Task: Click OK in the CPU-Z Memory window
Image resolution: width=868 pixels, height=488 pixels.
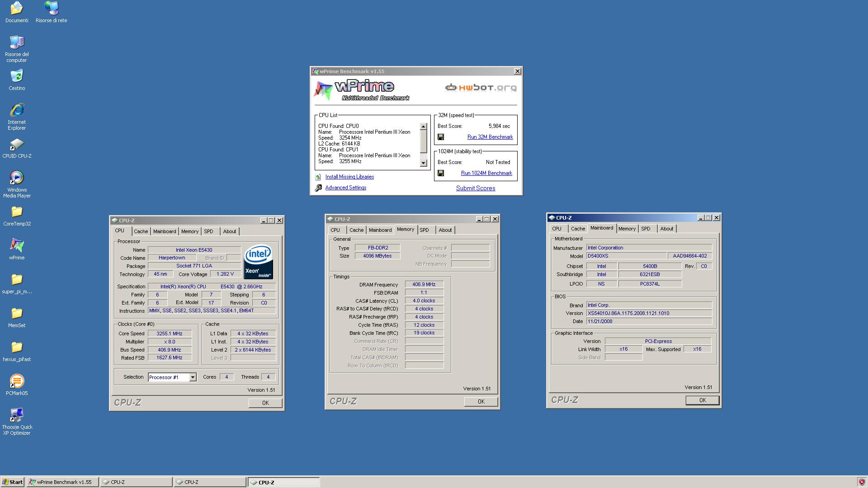Action: point(481,402)
